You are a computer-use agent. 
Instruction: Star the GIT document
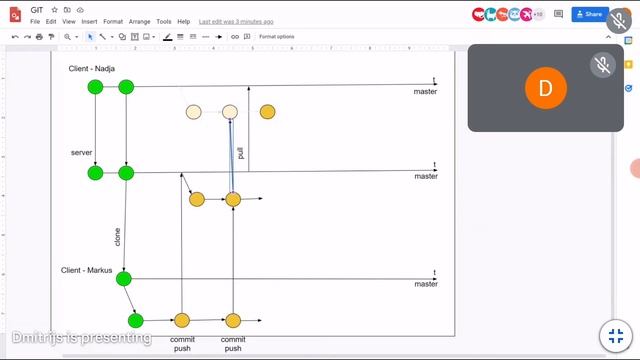(x=54, y=10)
